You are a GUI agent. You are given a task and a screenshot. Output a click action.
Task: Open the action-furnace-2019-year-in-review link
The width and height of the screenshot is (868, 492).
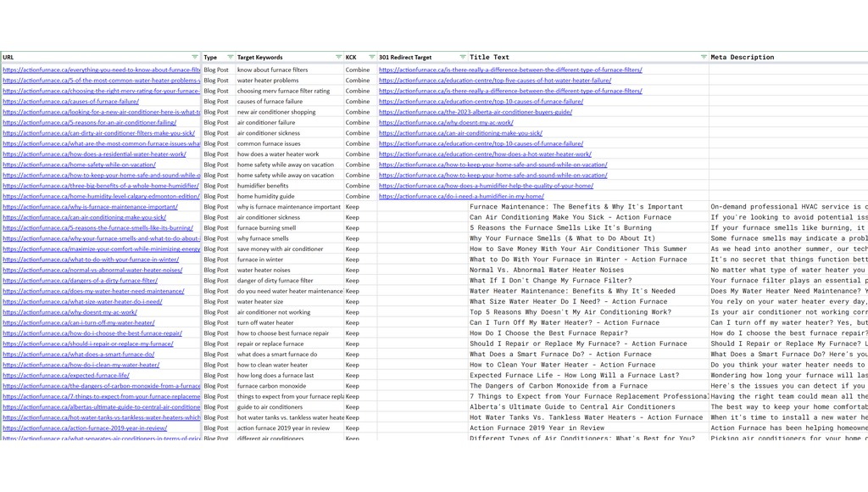[x=85, y=428]
